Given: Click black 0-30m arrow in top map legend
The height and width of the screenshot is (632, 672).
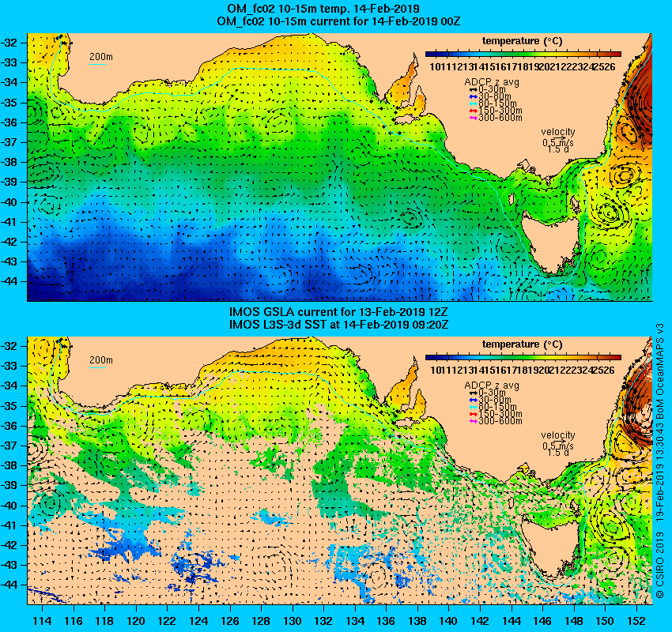Looking at the screenshot, I should point(473,89).
